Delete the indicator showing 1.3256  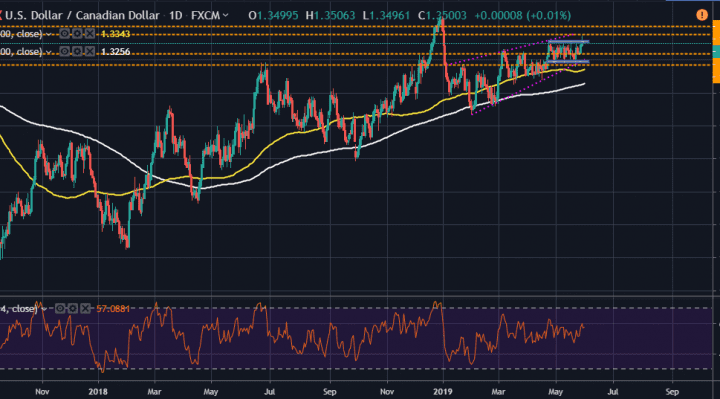coord(90,51)
